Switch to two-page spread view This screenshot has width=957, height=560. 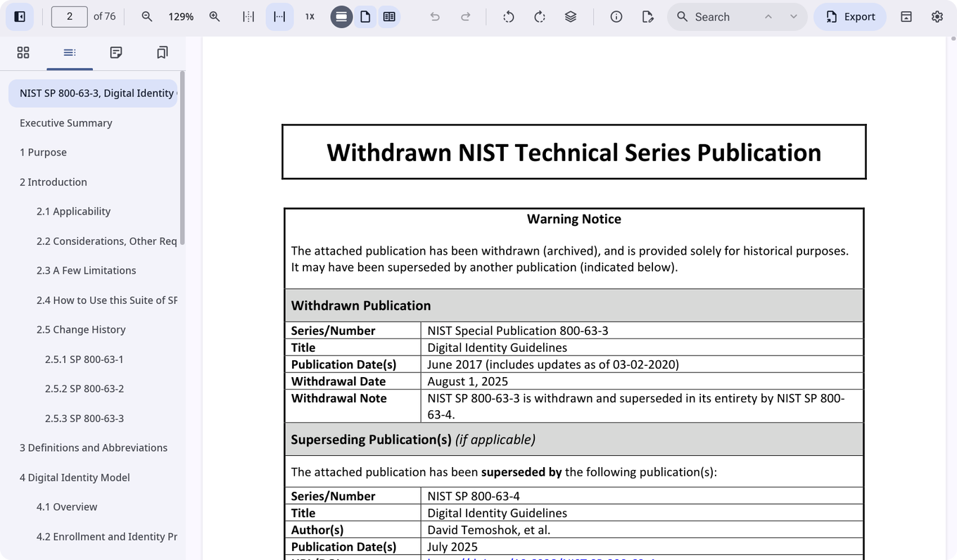389,17
